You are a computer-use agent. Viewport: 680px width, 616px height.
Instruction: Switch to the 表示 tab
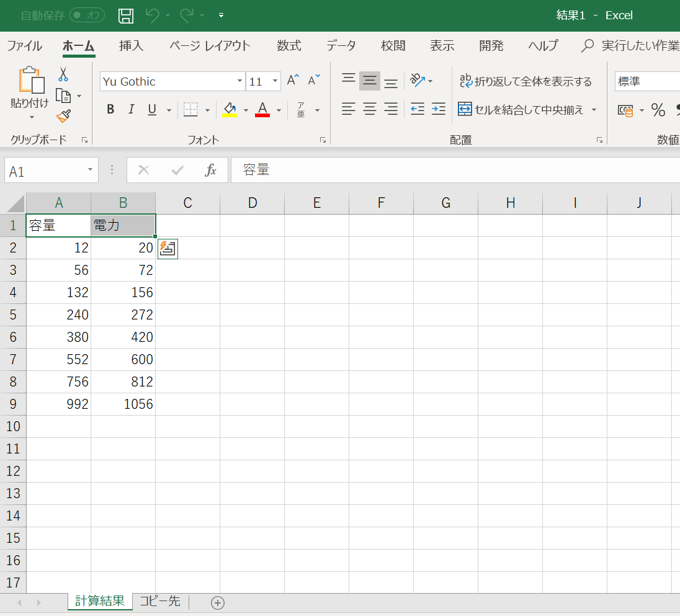(442, 45)
